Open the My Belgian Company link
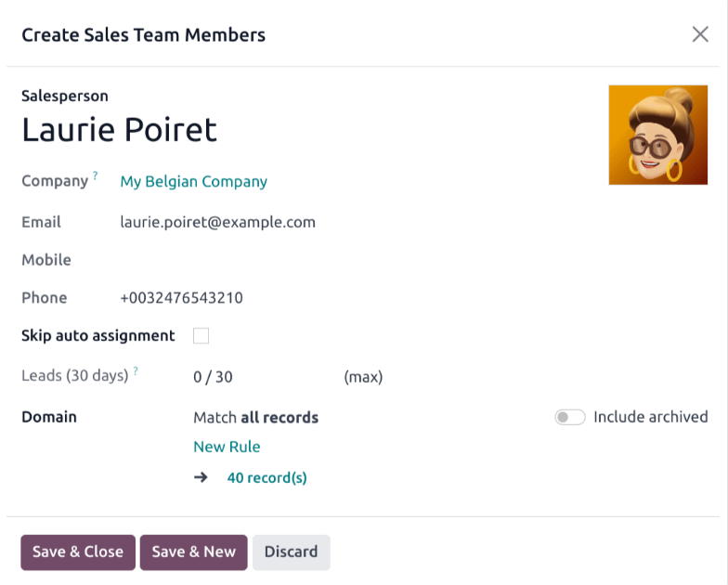The image size is (728, 585). click(193, 182)
